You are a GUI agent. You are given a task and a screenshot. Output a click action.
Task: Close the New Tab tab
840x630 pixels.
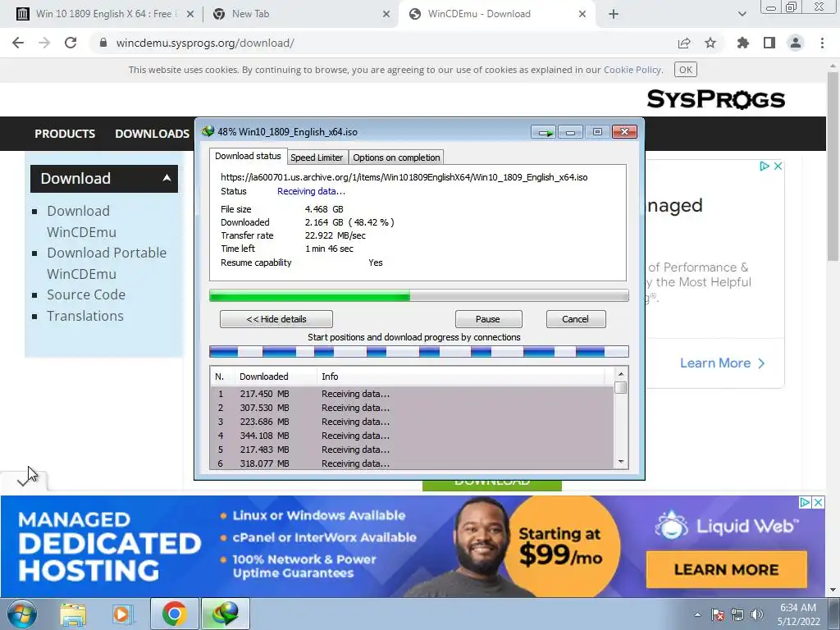(x=386, y=14)
